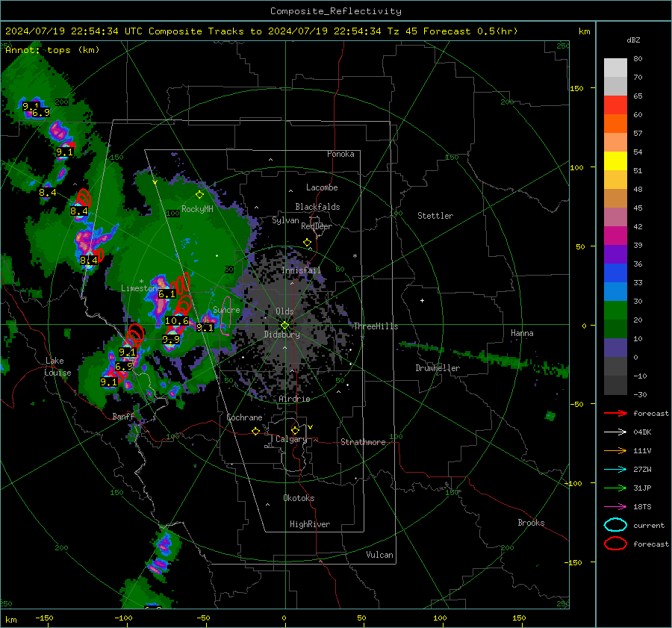Click the HighRiver city label
The width and height of the screenshot is (672, 628).
(x=310, y=524)
